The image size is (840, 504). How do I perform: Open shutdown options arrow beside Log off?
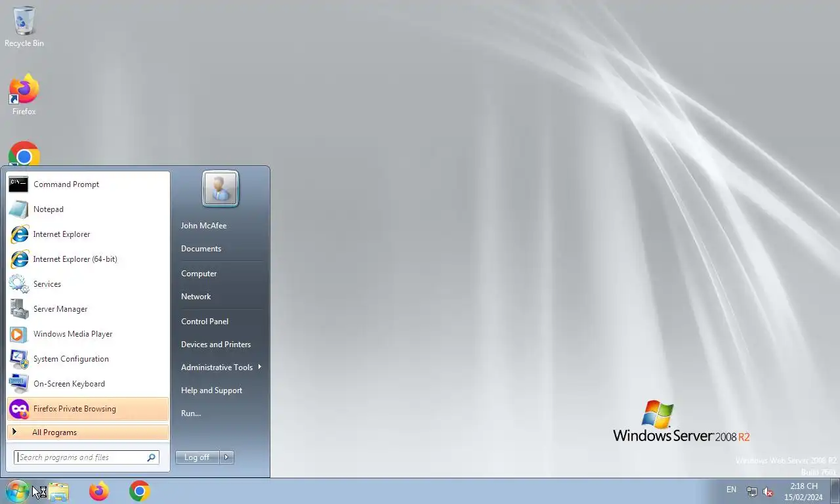(x=226, y=457)
